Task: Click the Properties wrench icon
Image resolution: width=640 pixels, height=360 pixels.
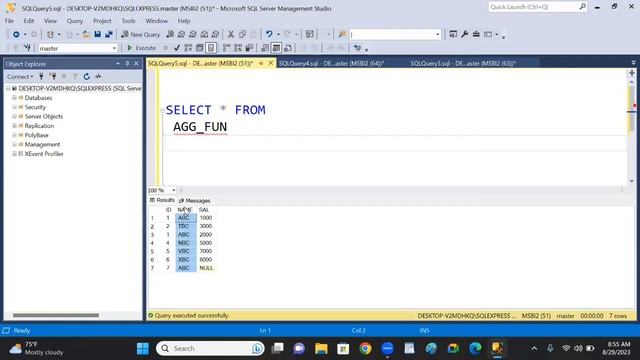Action: 464,35
